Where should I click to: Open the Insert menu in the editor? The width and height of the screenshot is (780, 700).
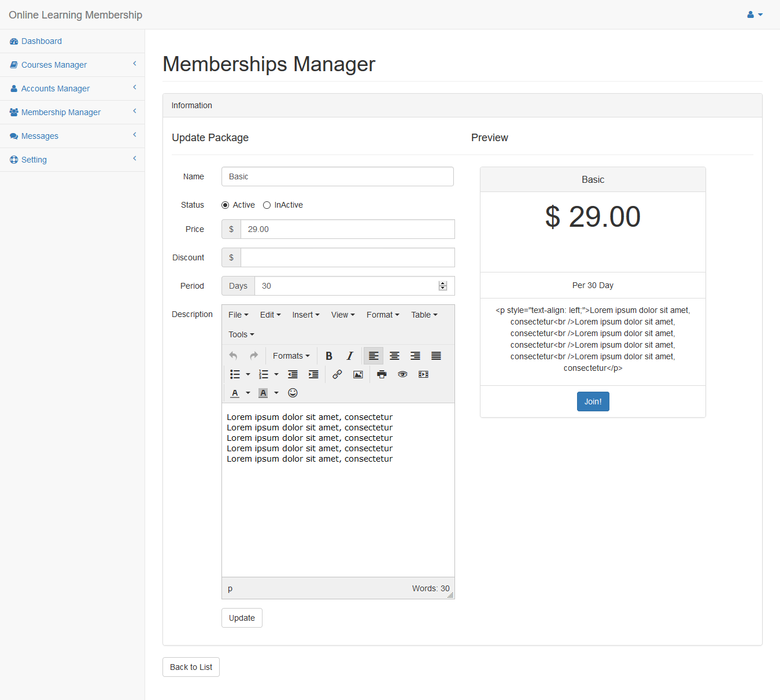(305, 315)
